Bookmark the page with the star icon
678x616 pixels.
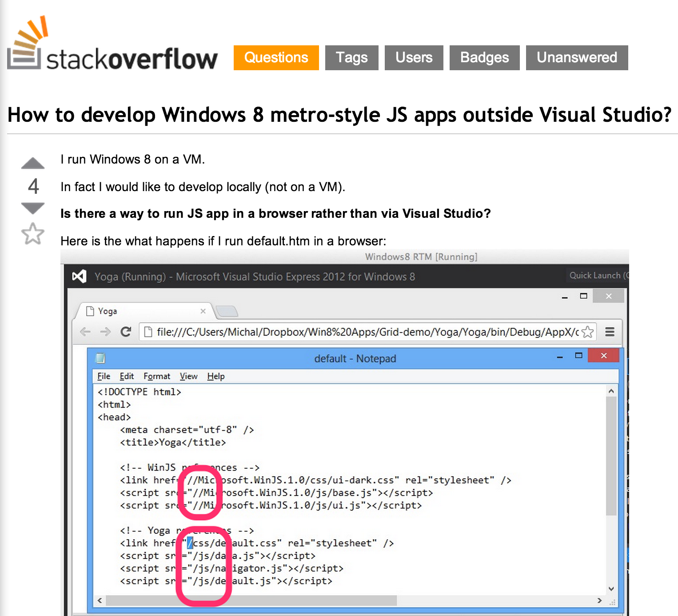pyautogui.click(x=588, y=332)
